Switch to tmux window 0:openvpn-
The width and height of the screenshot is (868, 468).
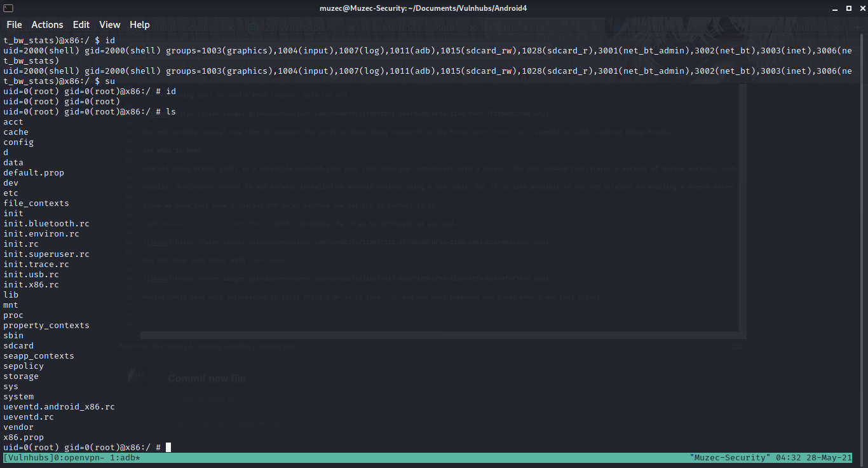point(78,458)
